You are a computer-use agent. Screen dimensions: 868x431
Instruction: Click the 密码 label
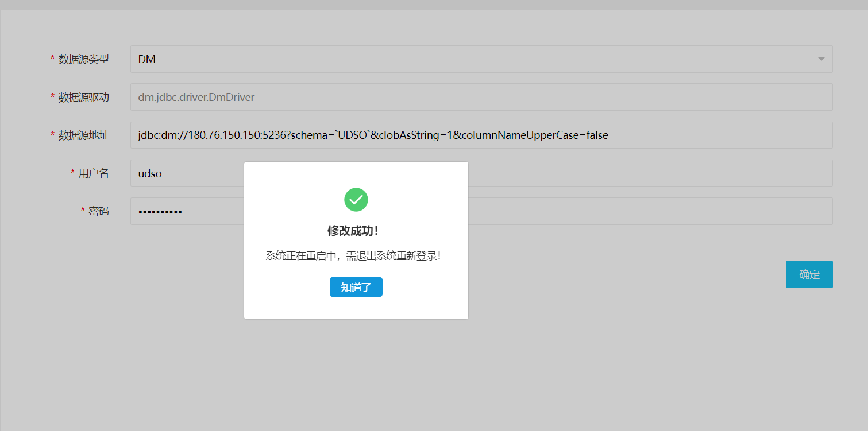[98, 211]
